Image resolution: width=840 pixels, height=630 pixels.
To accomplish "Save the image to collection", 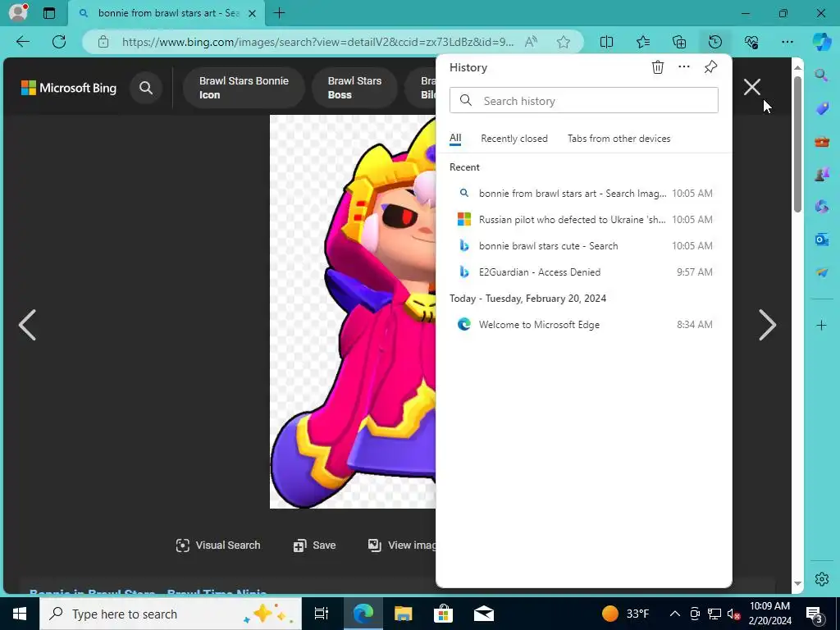I will (x=314, y=546).
